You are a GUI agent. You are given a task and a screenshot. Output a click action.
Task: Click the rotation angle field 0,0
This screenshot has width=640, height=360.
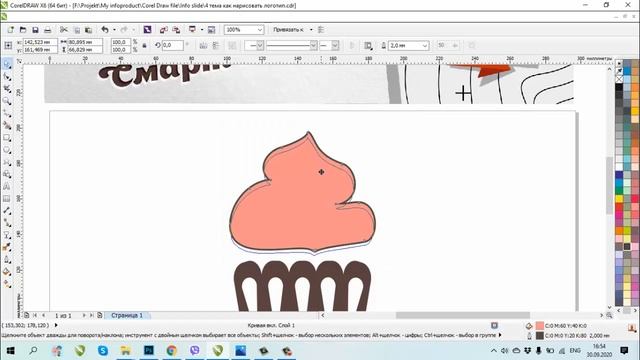click(172, 45)
